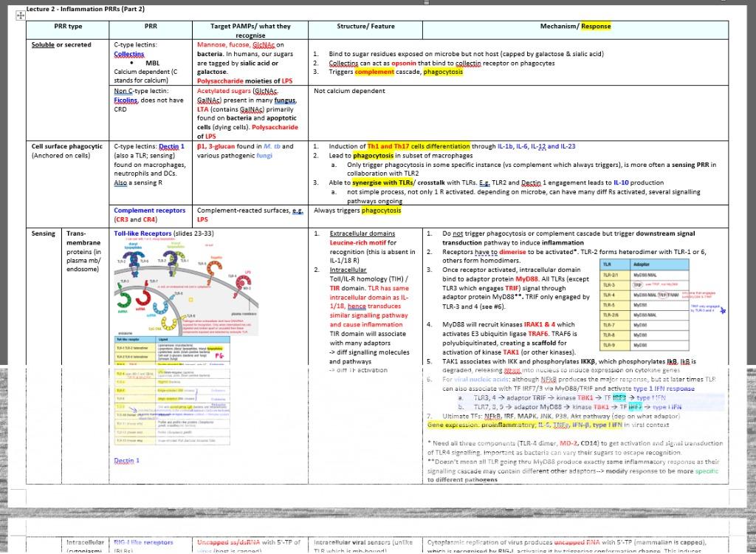Select the yellow TLR ligand table image
This screenshot has height=554, width=756.
172,391
